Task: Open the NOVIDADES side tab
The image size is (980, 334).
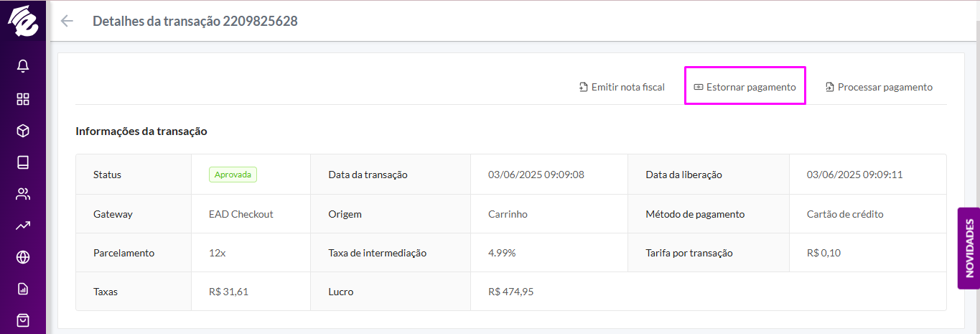Action: point(969,249)
